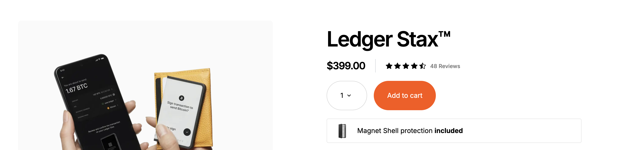The height and width of the screenshot is (150, 644).
Task: Click the fourth rating star
Action: pyautogui.click(x=414, y=66)
